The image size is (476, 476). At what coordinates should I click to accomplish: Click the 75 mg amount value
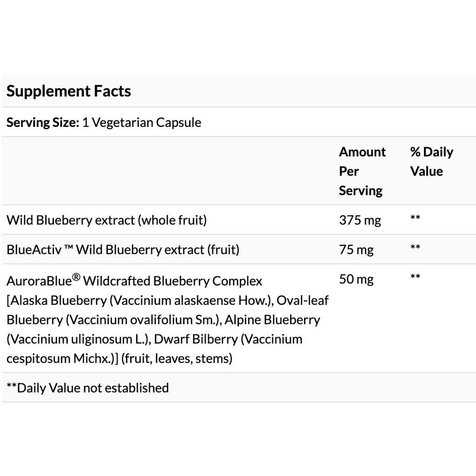(x=357, y=250)
